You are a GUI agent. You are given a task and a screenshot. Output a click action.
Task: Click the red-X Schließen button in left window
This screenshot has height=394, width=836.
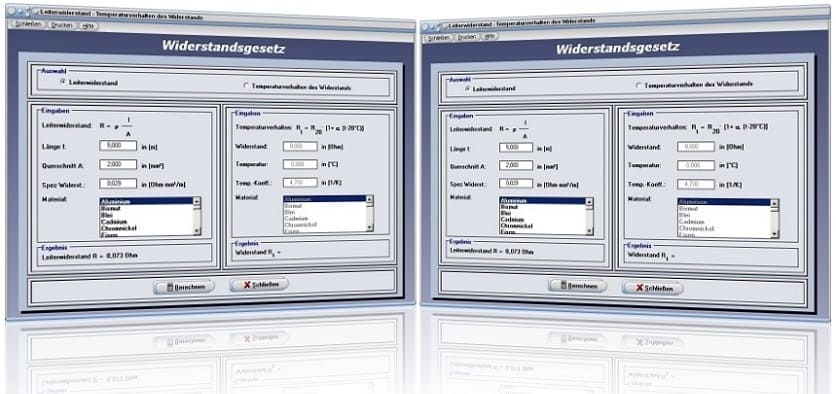point(259,285)
